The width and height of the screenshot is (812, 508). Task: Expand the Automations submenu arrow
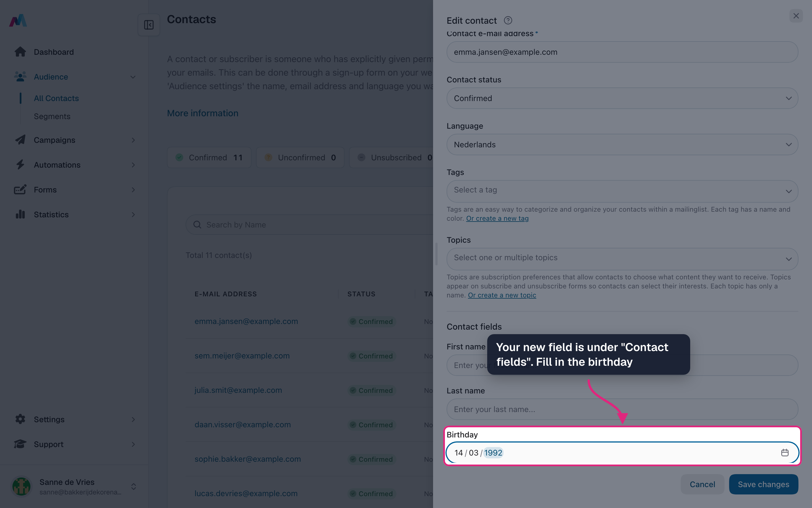pos(133,165)
